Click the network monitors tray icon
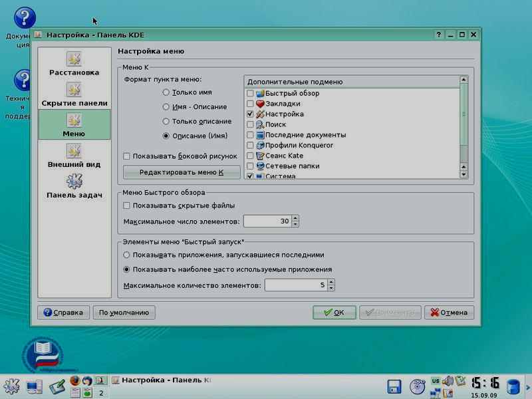Viewport: 532px width, 399px height. [435, 393]
